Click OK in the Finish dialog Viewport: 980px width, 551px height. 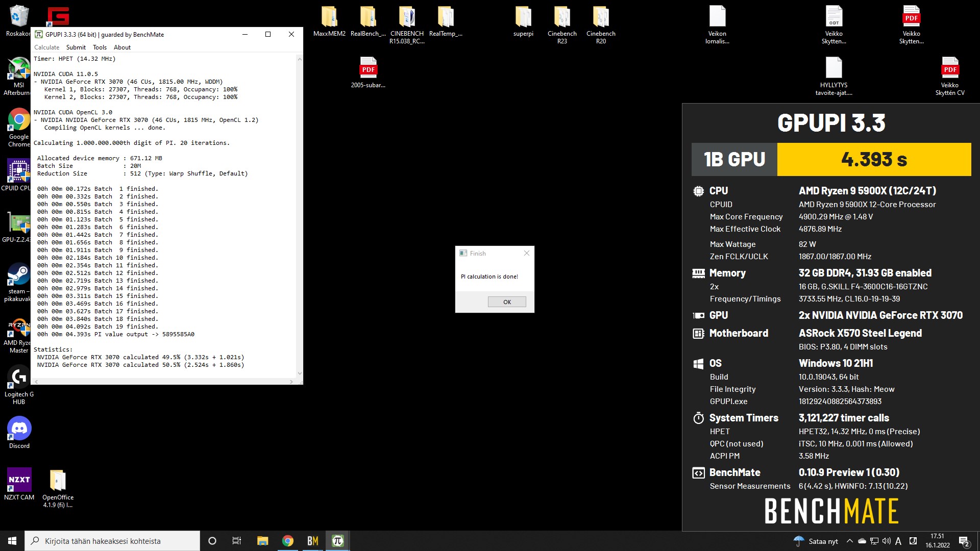pyautogui.click(x=507, y=302)
